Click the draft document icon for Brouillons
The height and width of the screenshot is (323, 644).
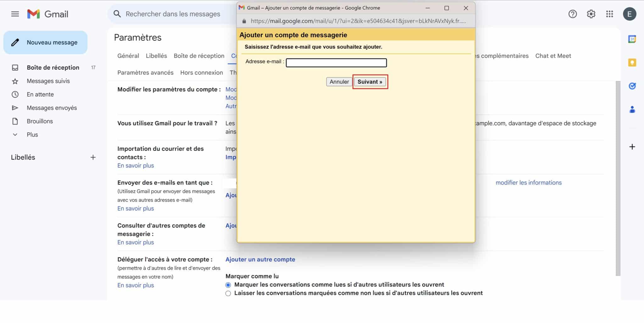tap(15, 121)
